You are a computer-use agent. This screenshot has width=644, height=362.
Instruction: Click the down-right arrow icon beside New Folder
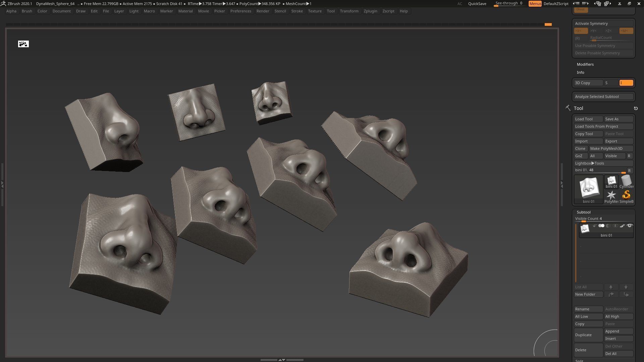(x=626, y=294)
